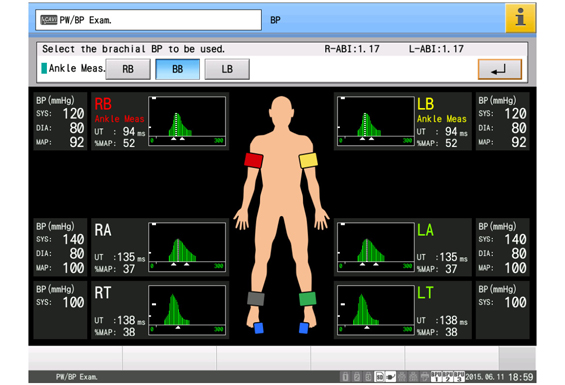Image resolution: width=565 pixels, height=385 pixels.
Task: Click the blue left-toe cuff
Action: pyautogui.click(x=304, y=328)
